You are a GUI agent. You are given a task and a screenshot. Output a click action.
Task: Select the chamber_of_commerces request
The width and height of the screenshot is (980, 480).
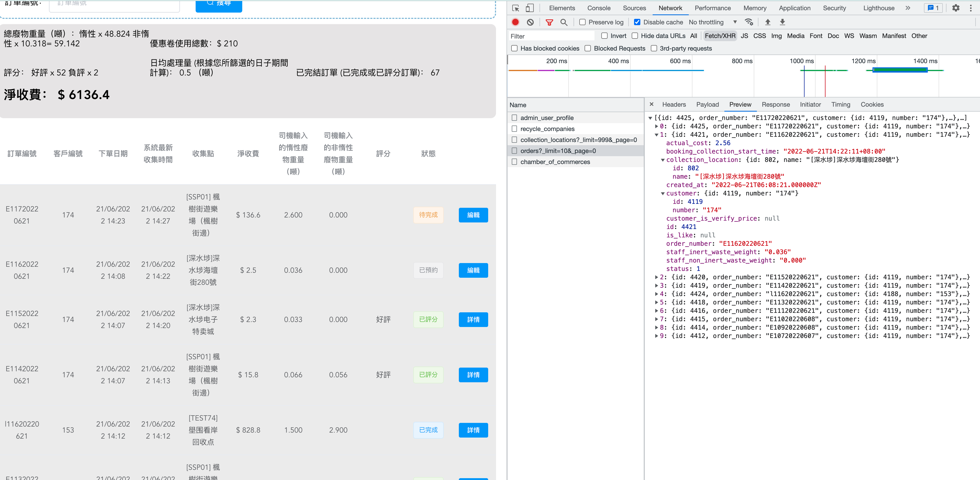point(575,162)
